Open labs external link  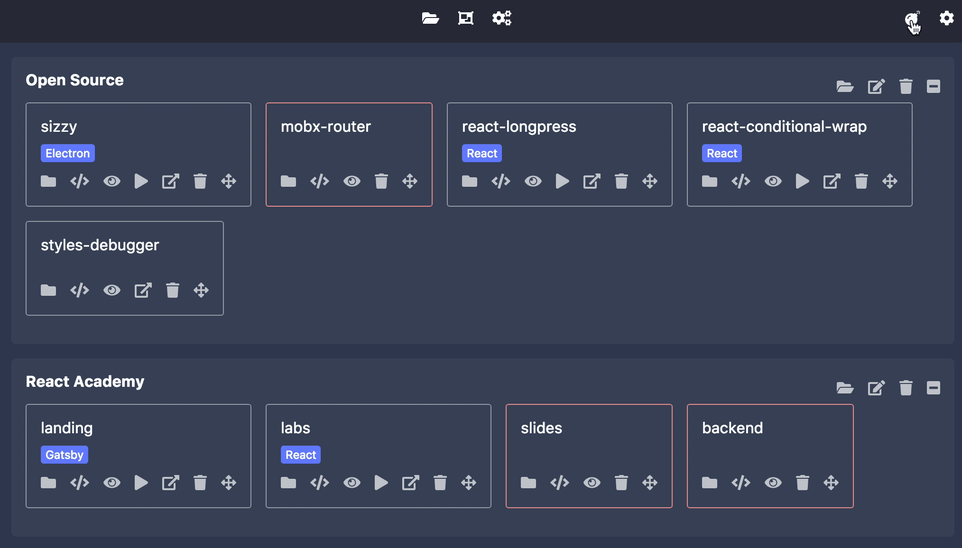[410, 483]
